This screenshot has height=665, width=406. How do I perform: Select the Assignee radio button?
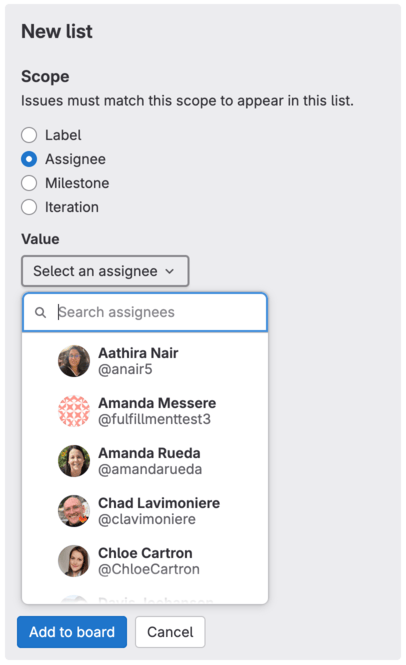tap(29, 159)
